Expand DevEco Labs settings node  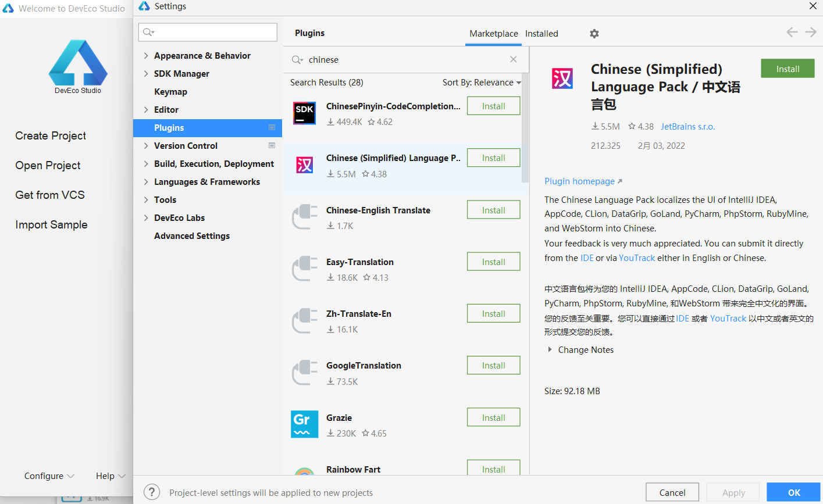coord(146,218)
